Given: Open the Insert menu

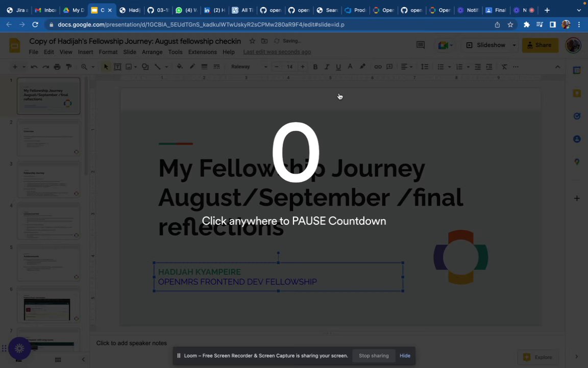Looking at the screenshot, I should click(x=86, y=52).
